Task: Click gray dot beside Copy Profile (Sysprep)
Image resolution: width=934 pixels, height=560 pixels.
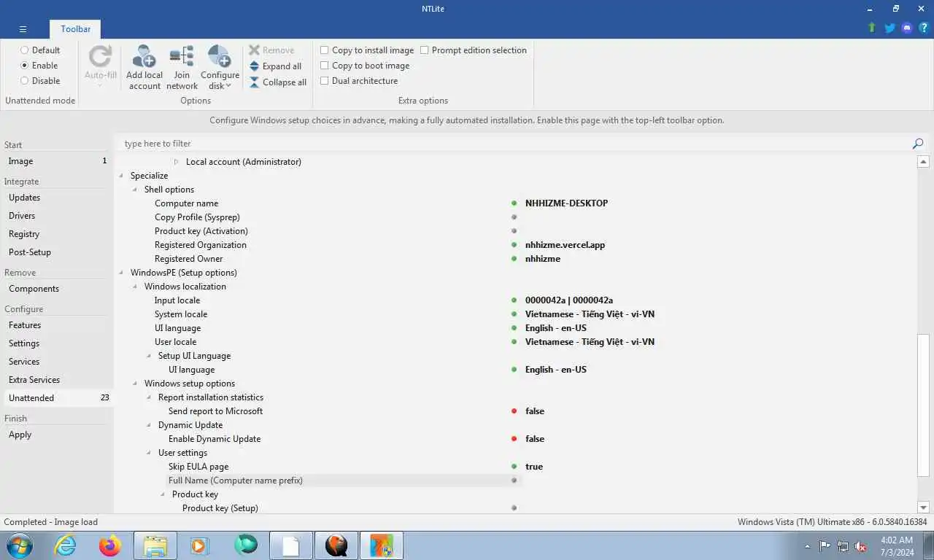Action: coord(514,217)
